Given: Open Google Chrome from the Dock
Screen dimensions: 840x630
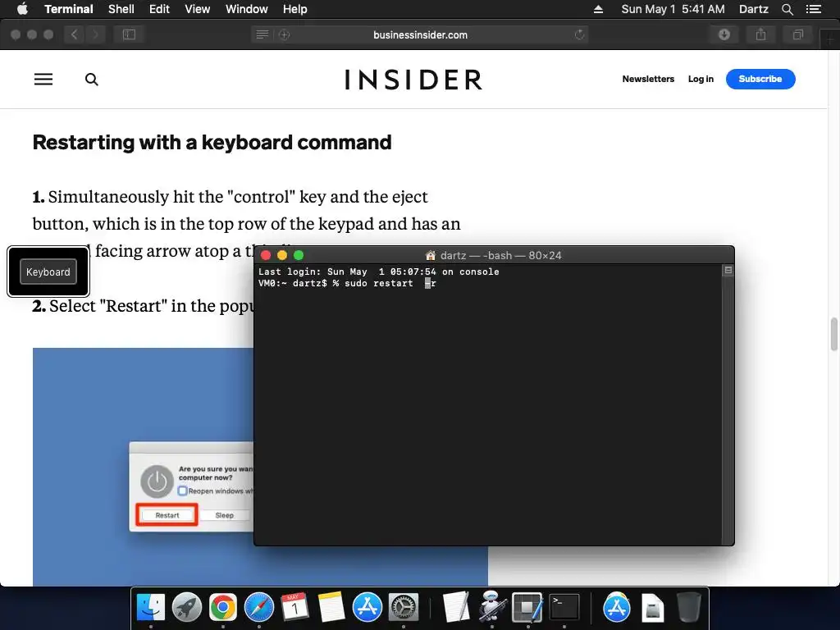Looking at the screenshot, I should (223, 608).
